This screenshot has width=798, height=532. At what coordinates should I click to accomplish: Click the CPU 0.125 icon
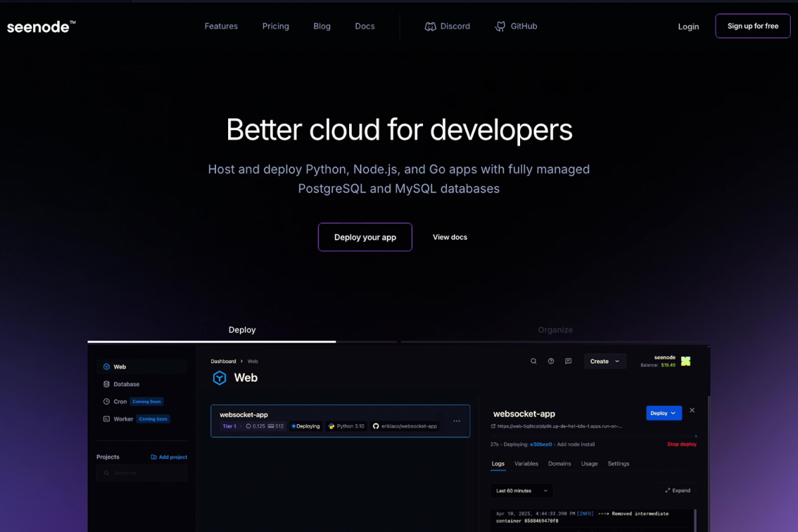tap(249, 426)
